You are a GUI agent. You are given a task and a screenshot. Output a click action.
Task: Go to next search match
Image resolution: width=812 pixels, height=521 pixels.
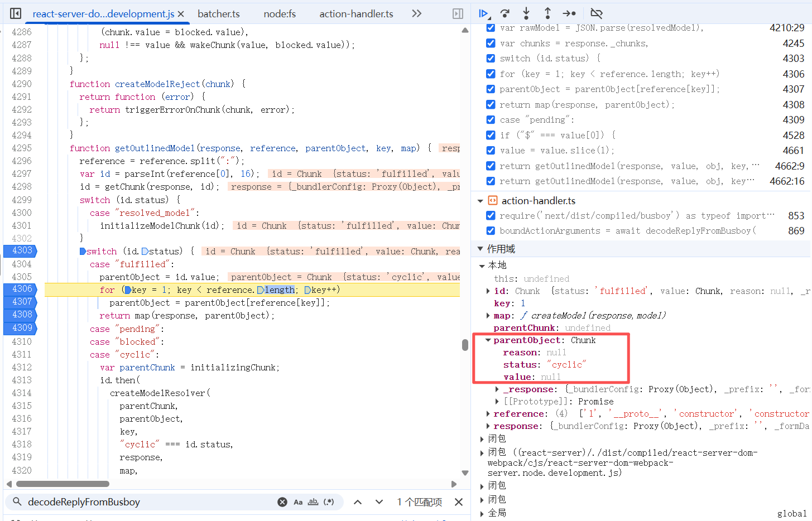(379, 502)
